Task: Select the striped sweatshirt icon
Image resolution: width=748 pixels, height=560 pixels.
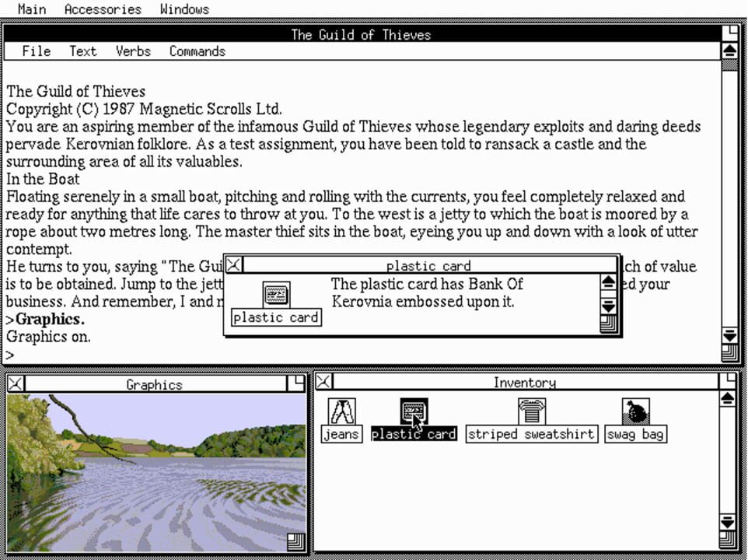Action: [x=531, y=411]
